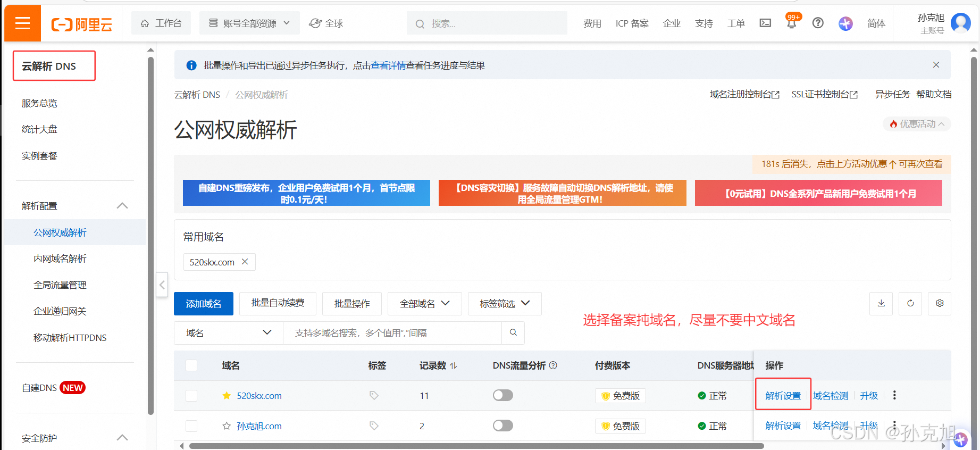Click the DNS流量分析 help icon
This screenshot has height=450, width=980.
click(553, 365)
